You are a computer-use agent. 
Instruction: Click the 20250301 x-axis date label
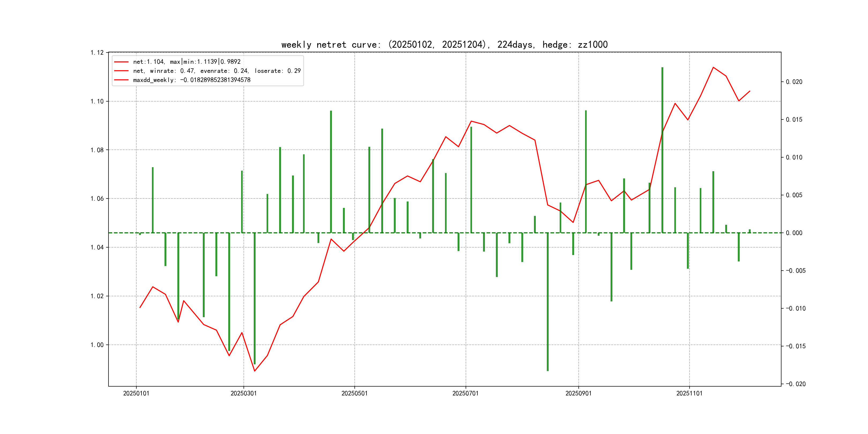[243, 393]
